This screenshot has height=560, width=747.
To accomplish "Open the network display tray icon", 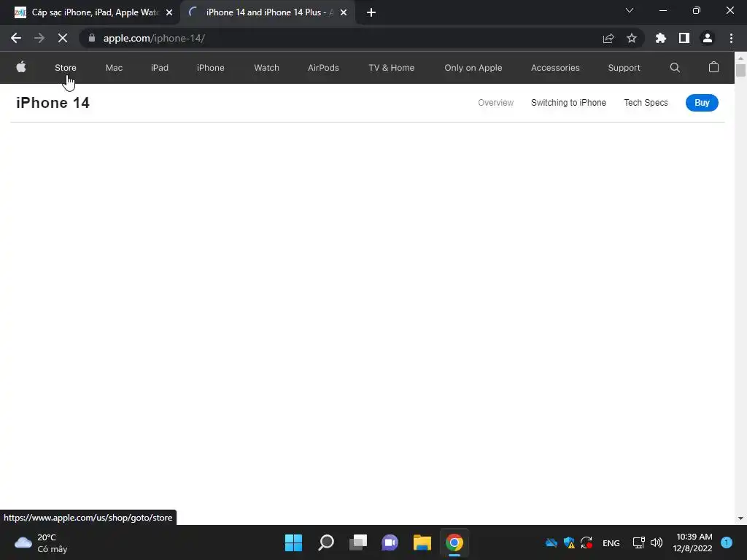I will (x=638, y=542).
